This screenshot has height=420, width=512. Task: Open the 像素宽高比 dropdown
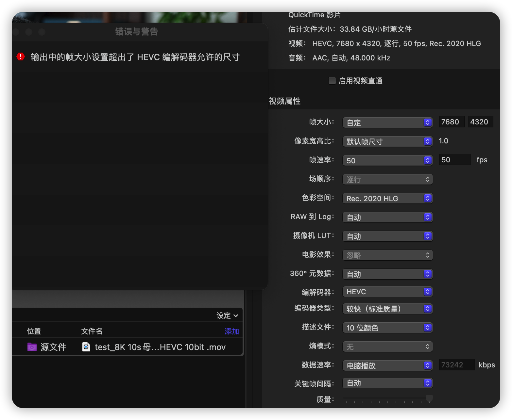(x=387, y=141)
